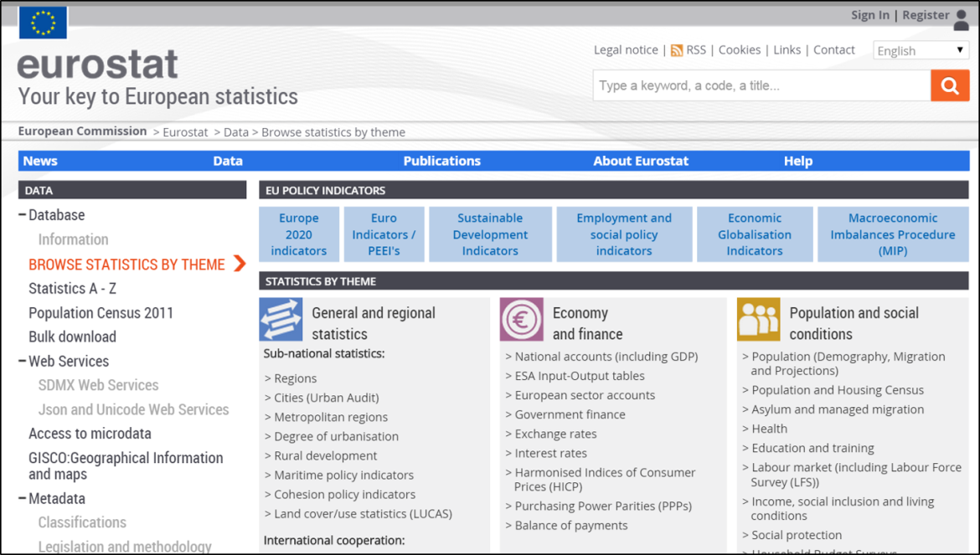Open Europe 2020 indicators
Viewport: 980px width, 555px height.
coord(298,234)
